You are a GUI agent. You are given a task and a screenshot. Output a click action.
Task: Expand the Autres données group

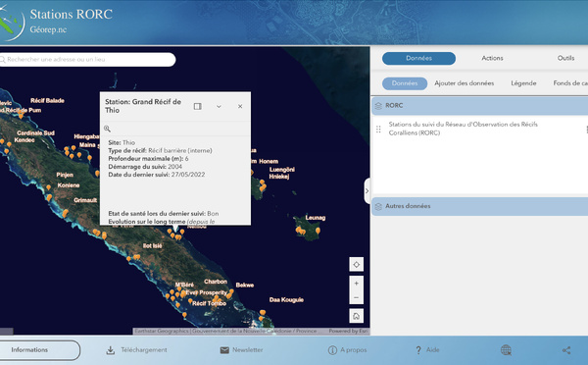(479, 206)
